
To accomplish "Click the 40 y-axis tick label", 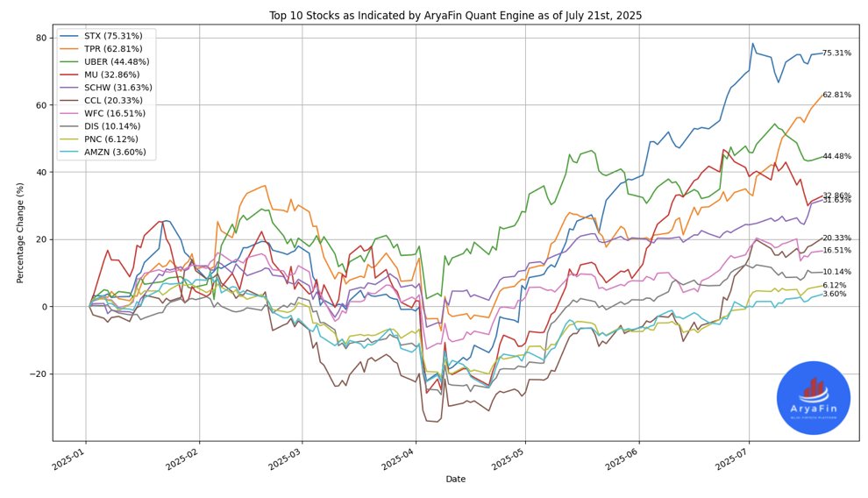I will pyautogui.click(x=43, y=172).
